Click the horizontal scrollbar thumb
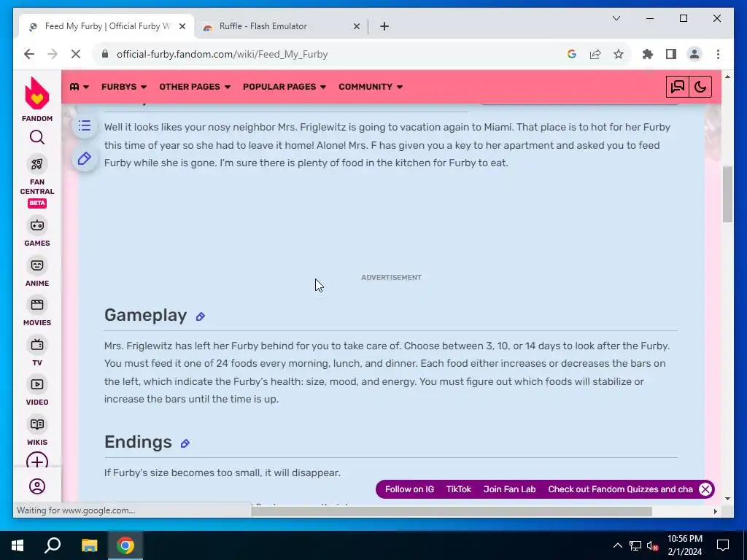The height and width of the screenshot is (560, 747). 452,511
